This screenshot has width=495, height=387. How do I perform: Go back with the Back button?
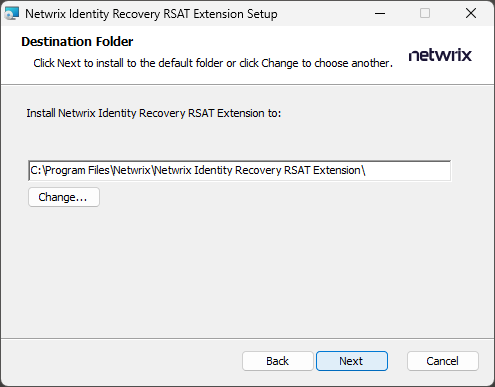pyautogui.click(x=278, y=361)
